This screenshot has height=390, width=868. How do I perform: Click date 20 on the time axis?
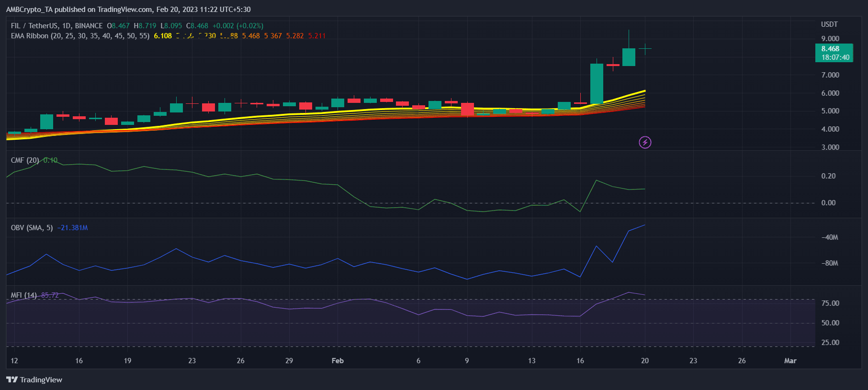coord(645,361)
